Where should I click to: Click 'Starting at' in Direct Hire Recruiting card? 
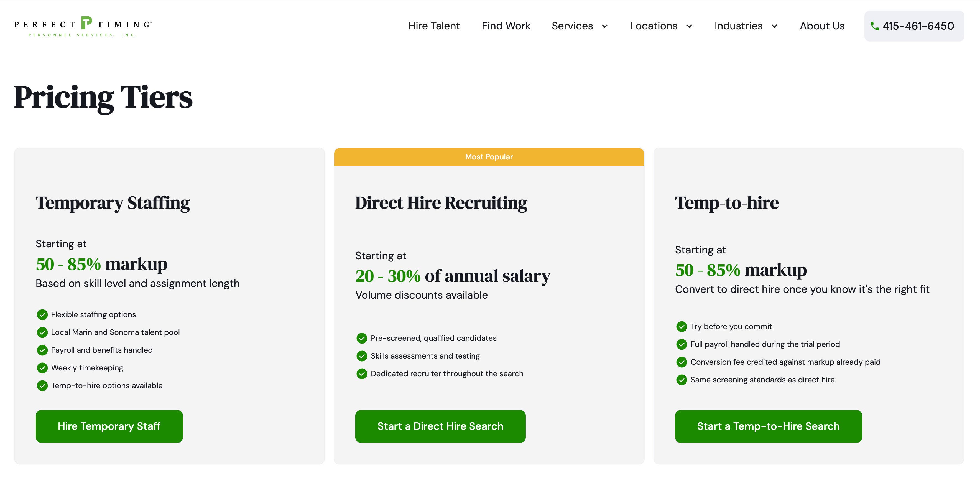(x=381, y=256)
